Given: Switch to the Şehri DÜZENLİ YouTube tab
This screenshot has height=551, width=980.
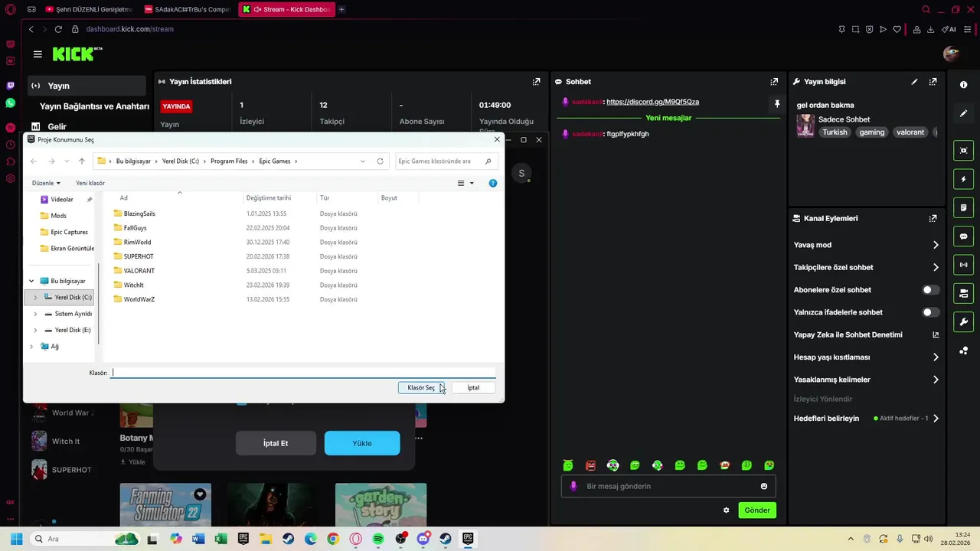Looking at the screenshot, I should click(x=89, y=9).
